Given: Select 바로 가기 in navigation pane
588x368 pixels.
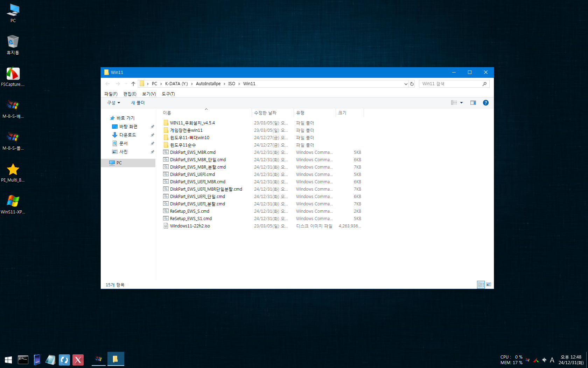Looking at the screenshot, I should (x=125, y=118).
